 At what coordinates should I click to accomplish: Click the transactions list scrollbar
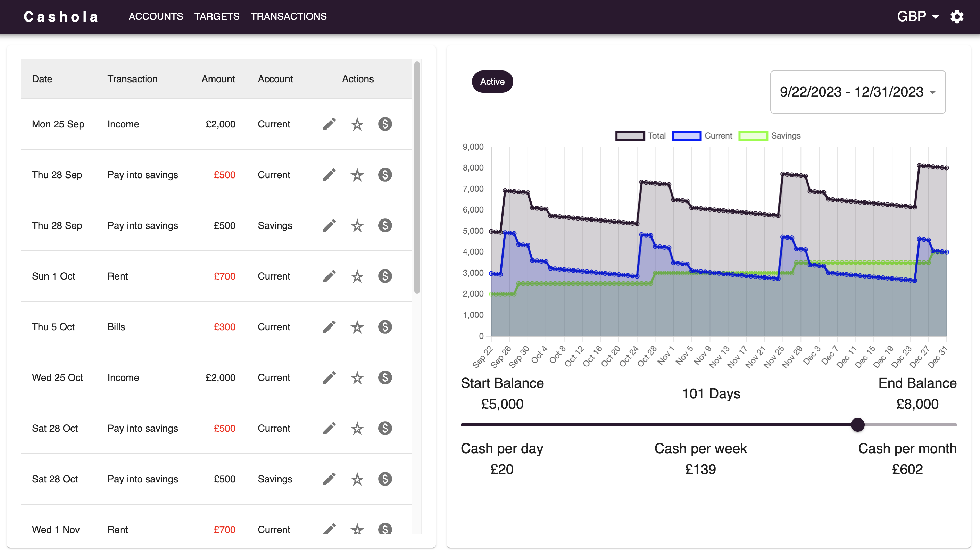click(417, 177)
